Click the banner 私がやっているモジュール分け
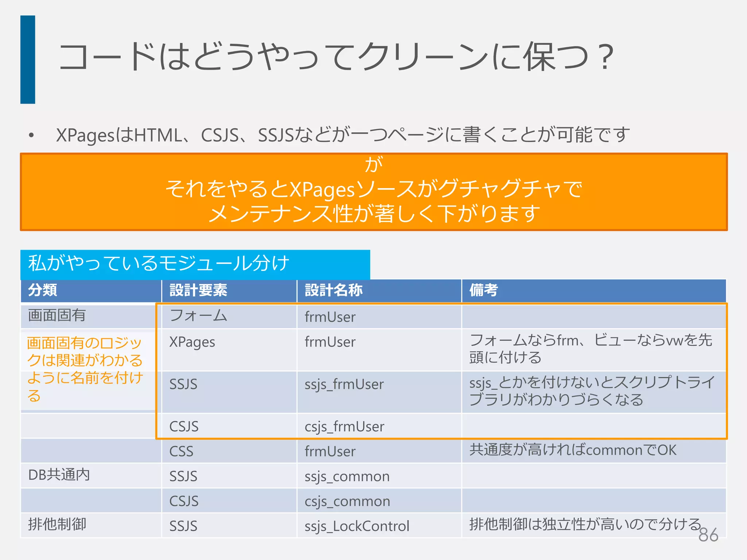This screenshot has width=747, height=560. point(195,264)
